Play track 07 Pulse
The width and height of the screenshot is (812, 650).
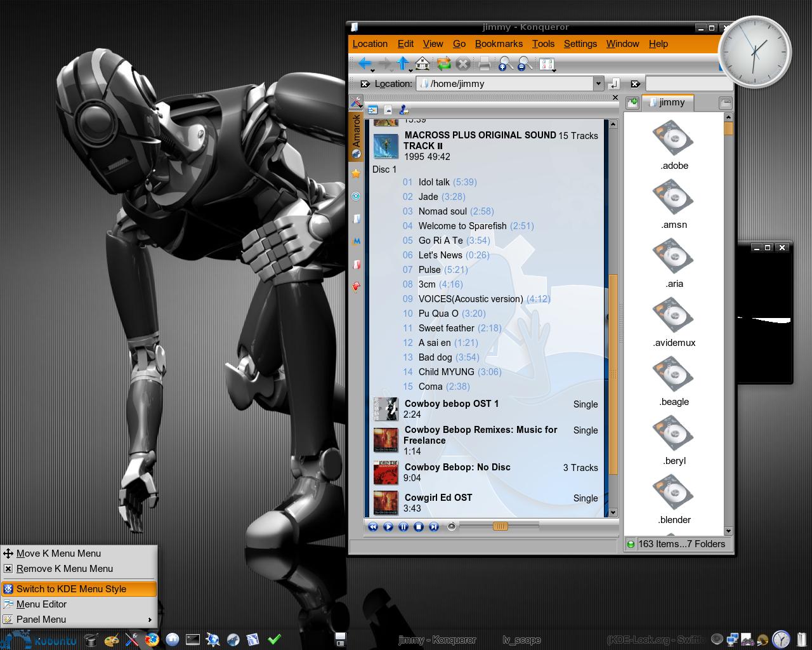click(435, 270)
